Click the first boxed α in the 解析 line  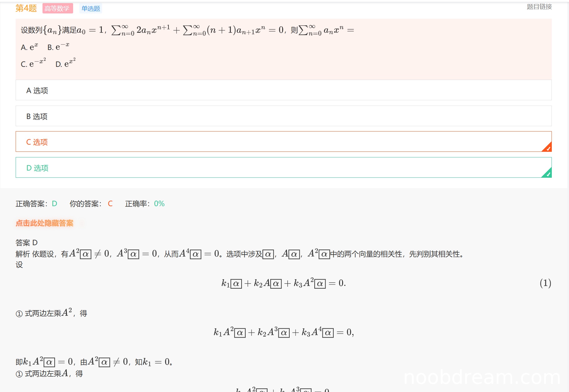tap(86, 254)
